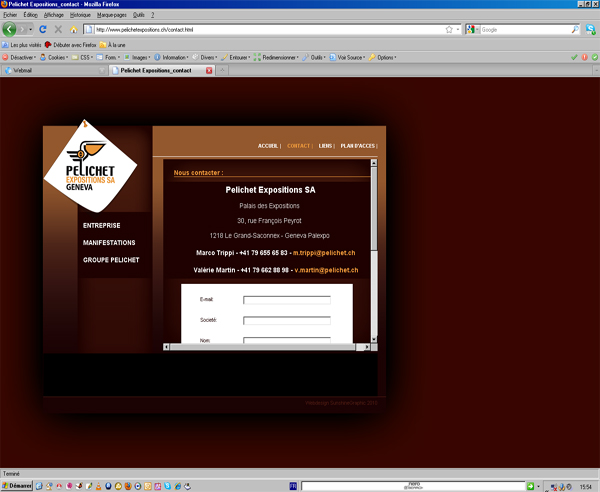Open the Édition menu

30,15
